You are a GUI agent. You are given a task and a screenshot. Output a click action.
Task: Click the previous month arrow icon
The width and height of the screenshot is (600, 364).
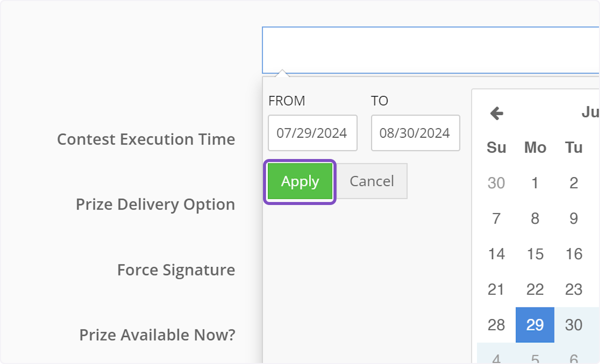496,113
